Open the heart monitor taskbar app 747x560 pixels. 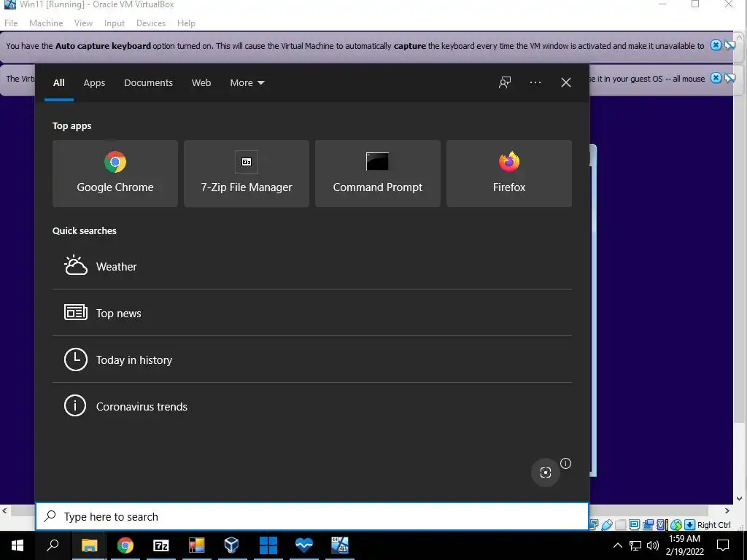pos(304,545)
